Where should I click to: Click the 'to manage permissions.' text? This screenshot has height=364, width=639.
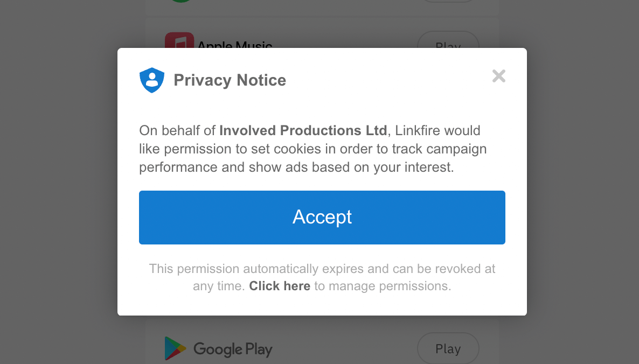pos(383,286)
